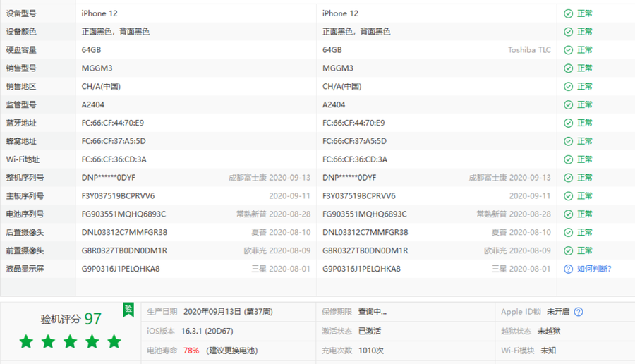Click the green check icon for 设备型号 row

tap(568, 13)
